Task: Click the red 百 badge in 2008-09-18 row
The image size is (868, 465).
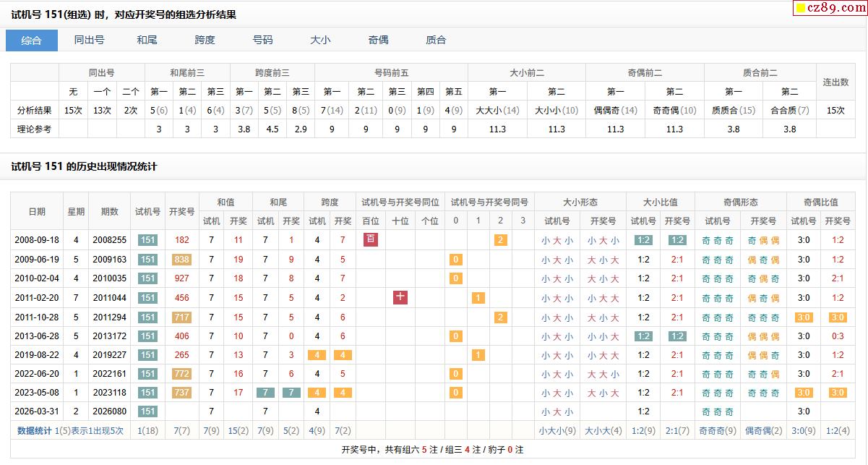Action: pyautogui.click(x=370, y=239)
